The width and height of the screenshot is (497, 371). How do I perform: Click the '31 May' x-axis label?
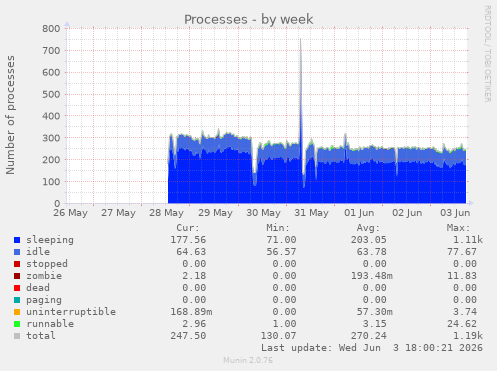click(311, 213)
